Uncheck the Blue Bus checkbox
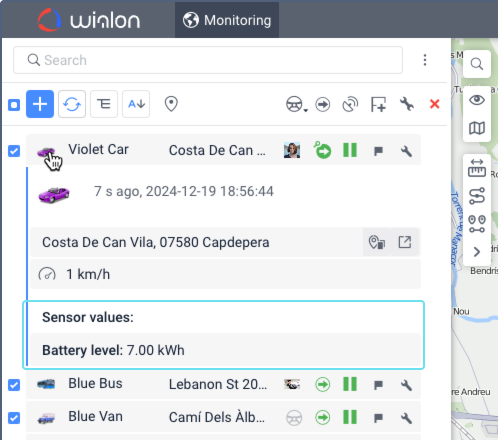Viewport: 498px width, 440px height. pyautogui.click(x=14, y=385)
